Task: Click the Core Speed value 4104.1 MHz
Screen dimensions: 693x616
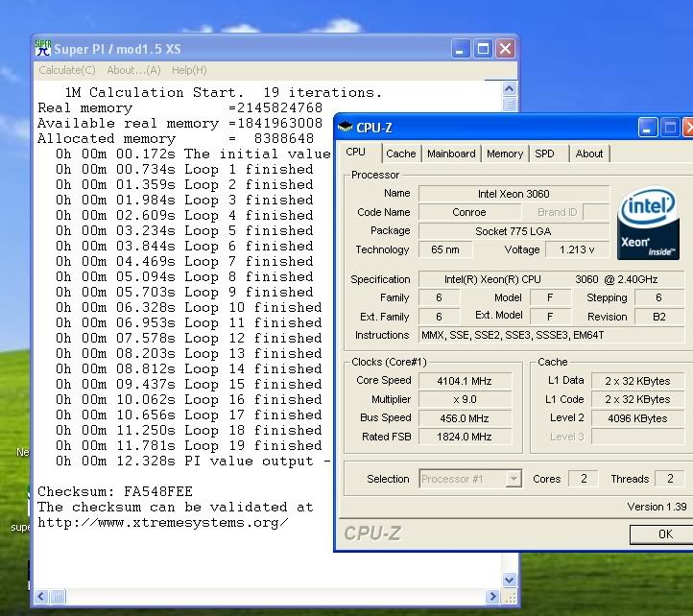Action: (465, 381)
